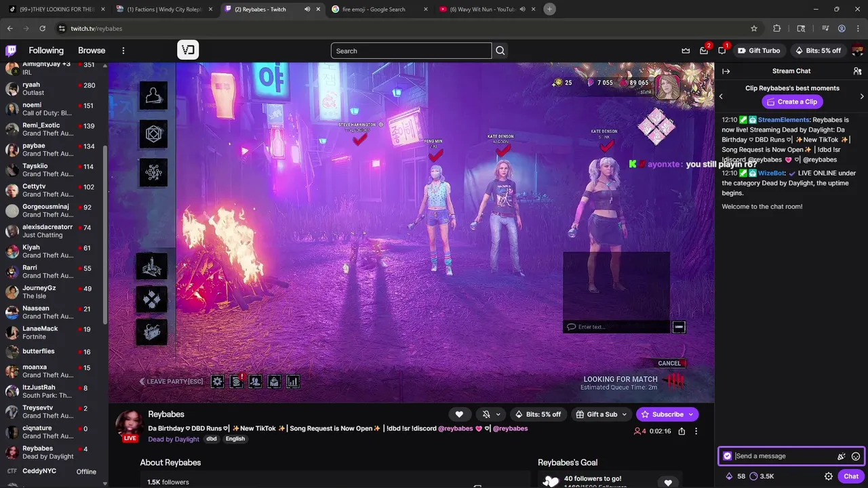Click WizeBot username in chat

tap(771, 174)
